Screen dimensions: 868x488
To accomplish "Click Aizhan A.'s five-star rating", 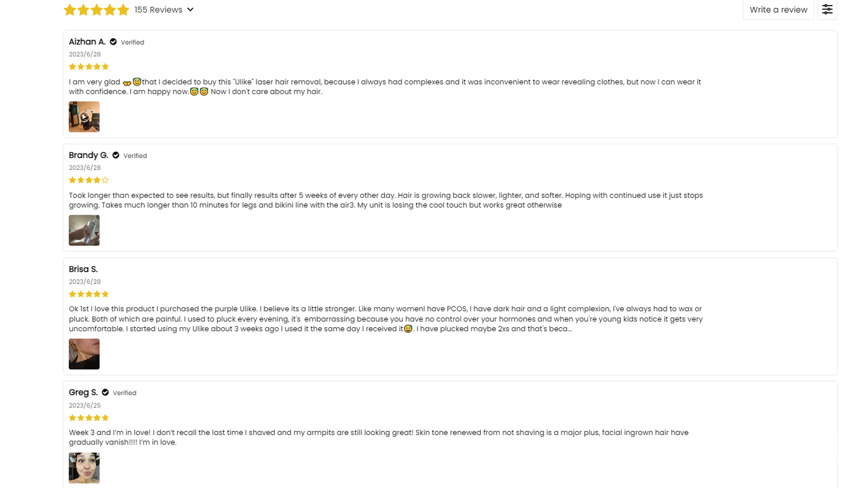I will 89,67.
